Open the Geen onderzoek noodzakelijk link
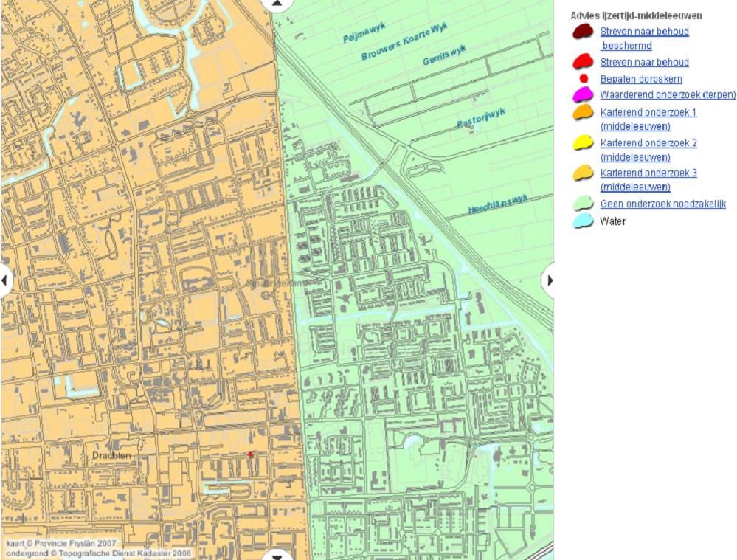Image resolution: width=737 pixels, height=560 pixels. pyautogui.click(x=663, y=204)
